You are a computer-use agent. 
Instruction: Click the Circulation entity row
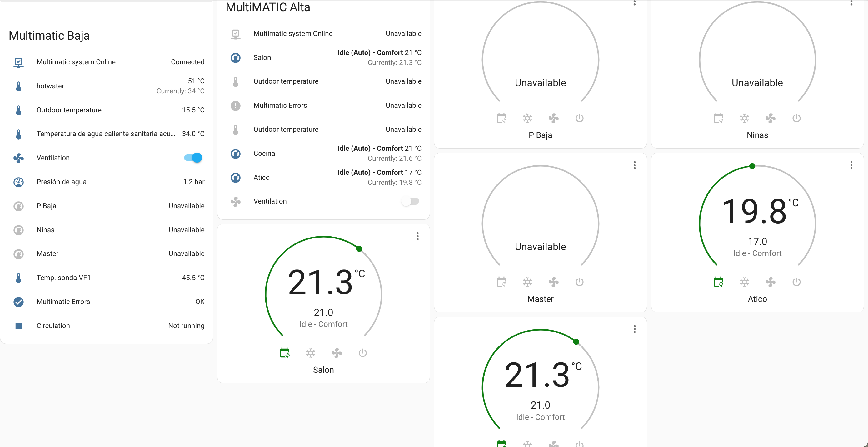point(53,326)
